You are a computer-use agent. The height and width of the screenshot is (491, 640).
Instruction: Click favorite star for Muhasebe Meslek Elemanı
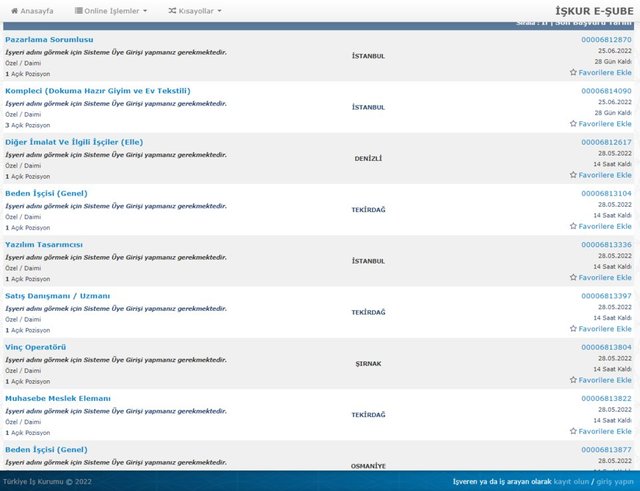point(573,431)
